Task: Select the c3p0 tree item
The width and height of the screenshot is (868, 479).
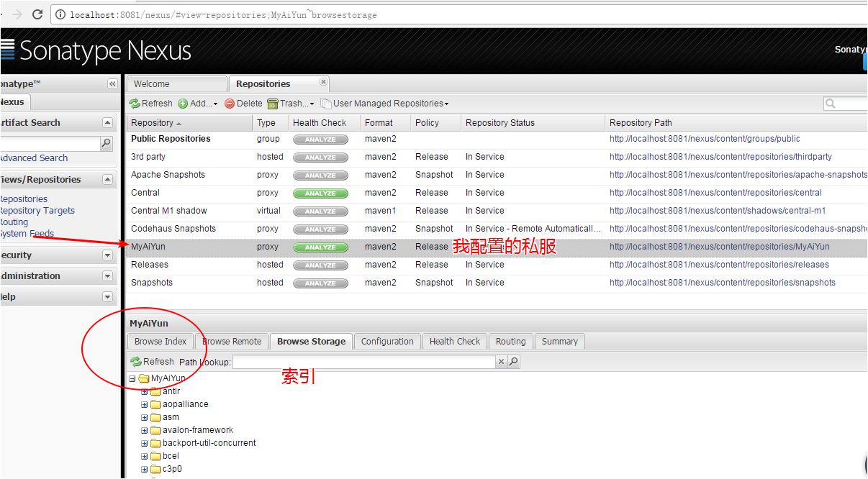Action: (x=172, y=469)
